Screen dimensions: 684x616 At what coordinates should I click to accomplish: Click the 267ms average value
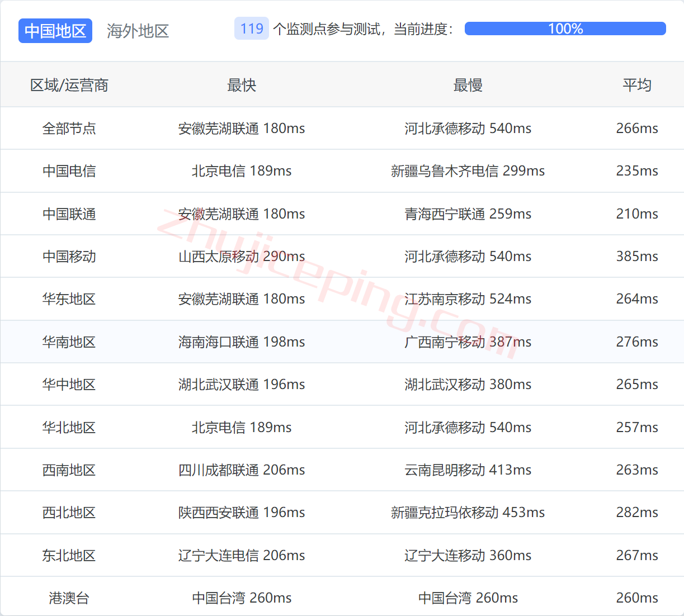point(637,555)
